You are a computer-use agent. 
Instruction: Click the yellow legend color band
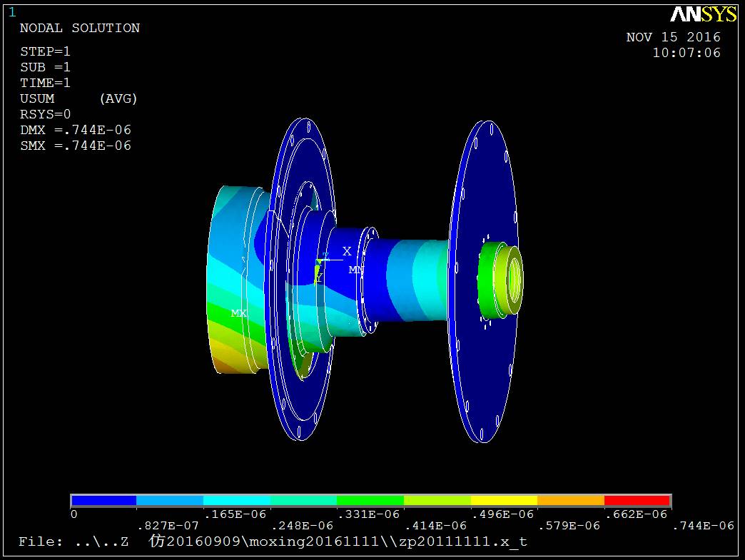tap(503, 500)
